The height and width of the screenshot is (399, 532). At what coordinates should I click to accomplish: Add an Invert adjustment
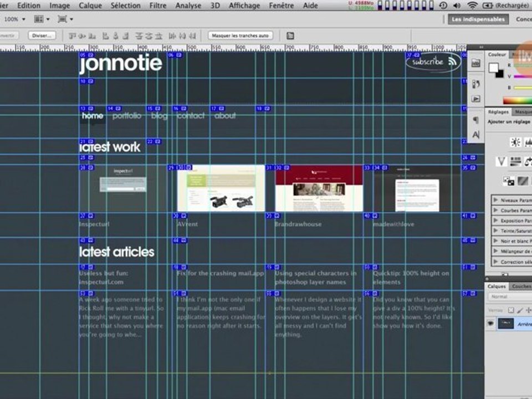[x=508, y=181]
